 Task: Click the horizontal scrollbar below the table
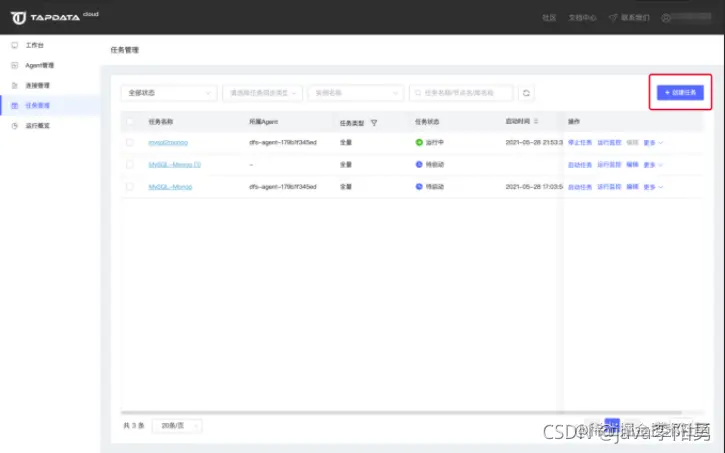click(x=401, y=412)
